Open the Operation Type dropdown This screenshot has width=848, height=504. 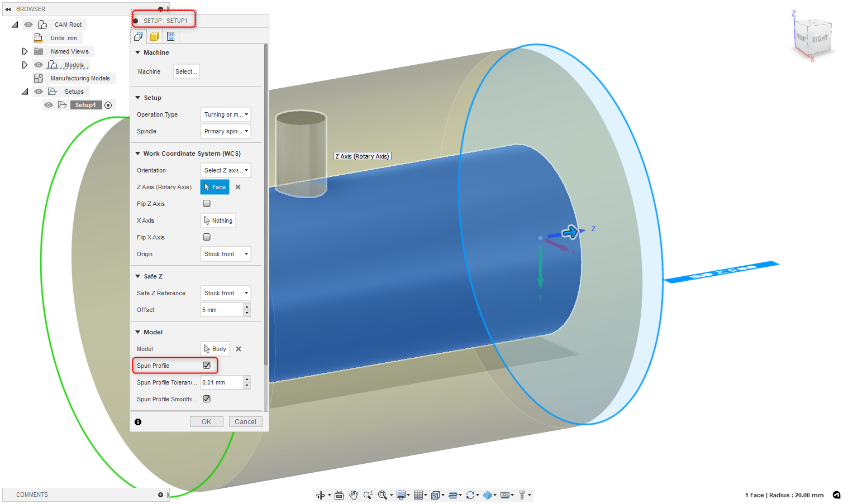pyautogui.click(x=225, y=114)
